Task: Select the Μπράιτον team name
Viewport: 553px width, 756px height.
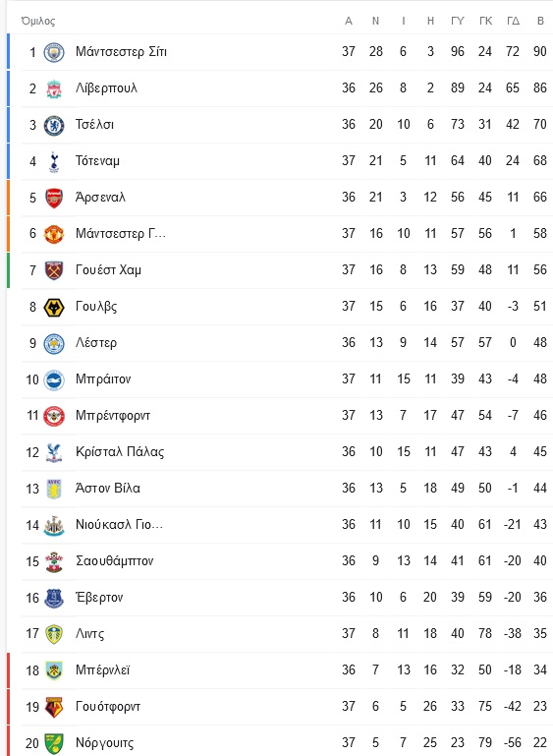Action: tap(103, 378)
